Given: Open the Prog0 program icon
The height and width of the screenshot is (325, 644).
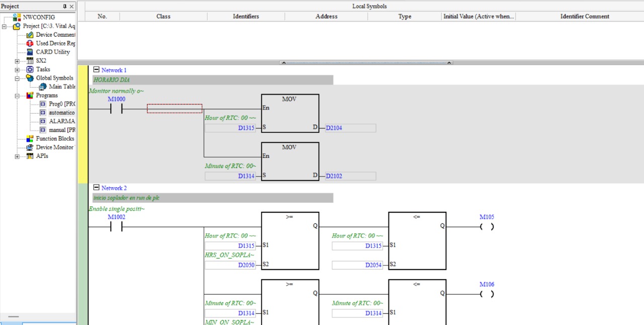Looking at the screenshot, I should click(x=43, y=104).
